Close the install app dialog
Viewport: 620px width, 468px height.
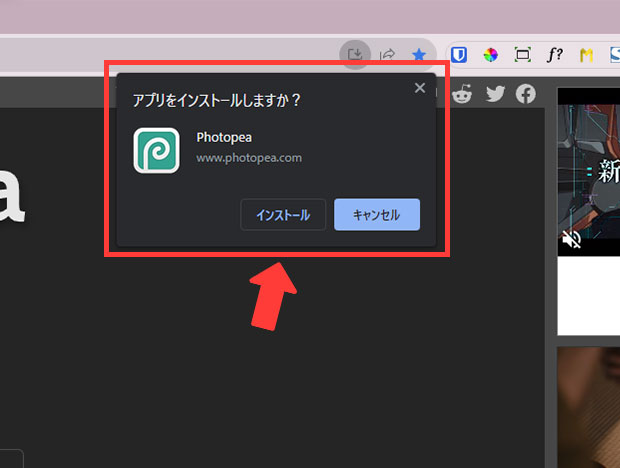pyautogui.click(x=420, y=88)
